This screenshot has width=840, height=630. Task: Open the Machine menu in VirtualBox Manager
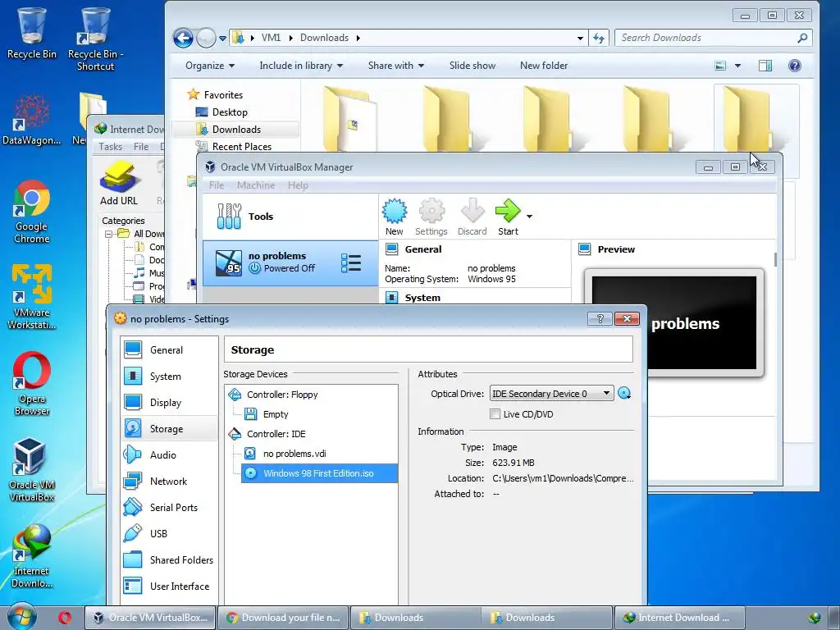pos(256,185)
